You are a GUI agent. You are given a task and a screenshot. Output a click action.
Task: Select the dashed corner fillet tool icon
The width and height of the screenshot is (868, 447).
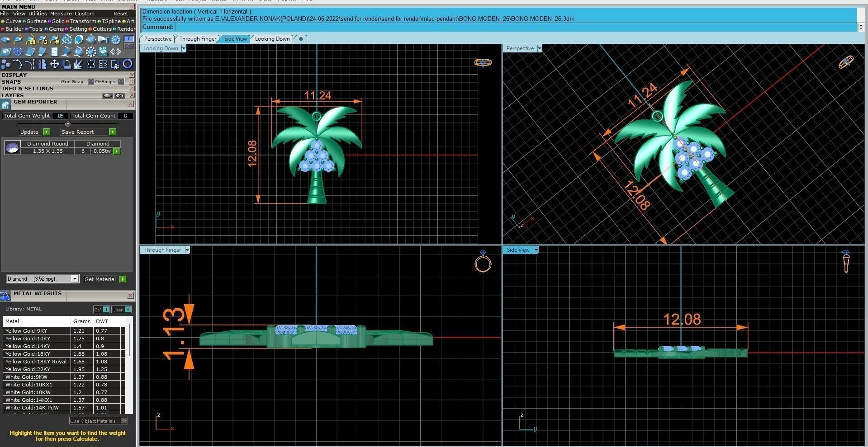coord(30,64)
